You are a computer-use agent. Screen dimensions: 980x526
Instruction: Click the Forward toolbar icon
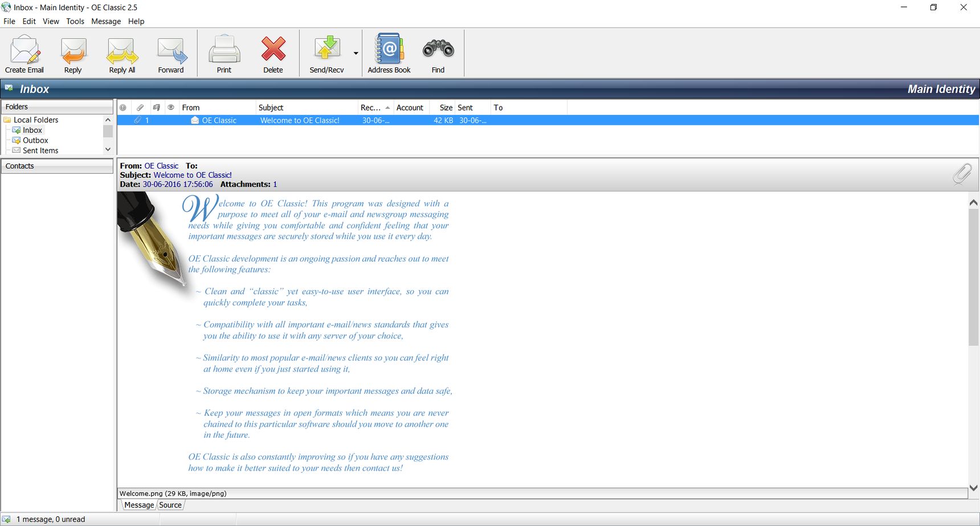[x=171, y=53]
